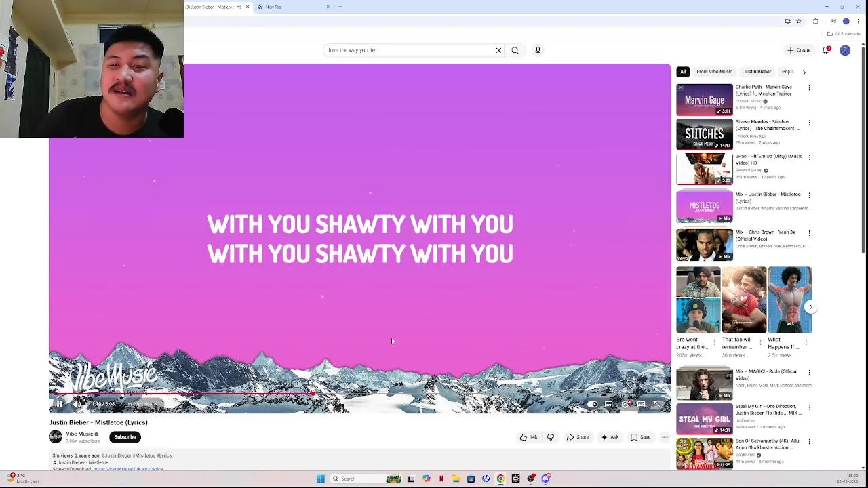868x488 pixels.
Task: Save the video to a playlist
Action: click(641, 437)
